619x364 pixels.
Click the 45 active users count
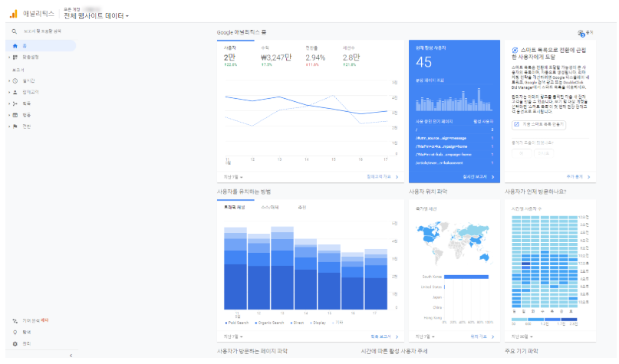point(423,62)
